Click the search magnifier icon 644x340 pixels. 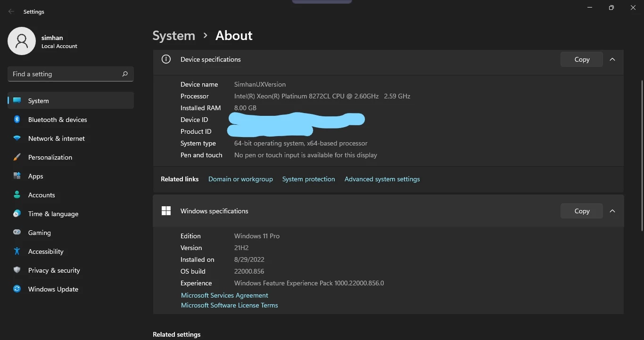[x=125, y=74]
